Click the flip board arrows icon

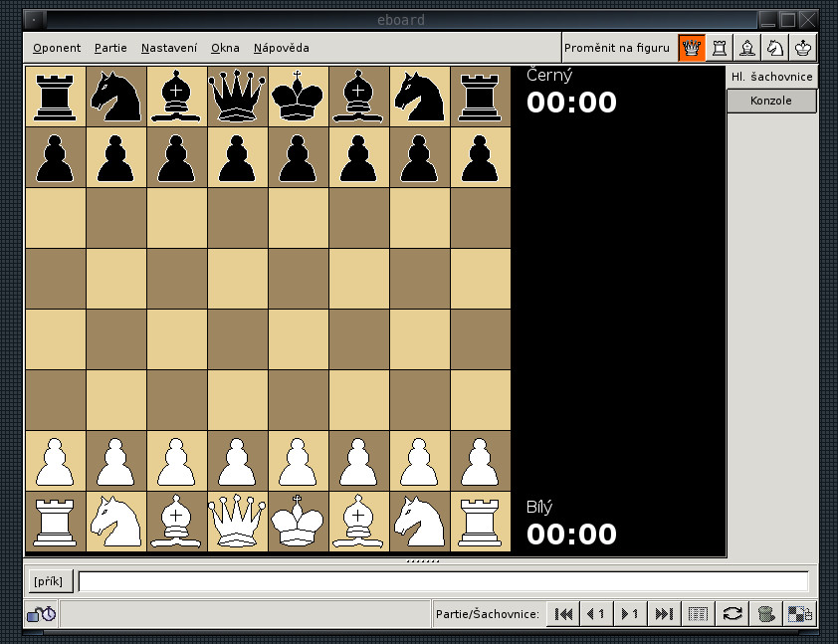click(x=732, y=614)
